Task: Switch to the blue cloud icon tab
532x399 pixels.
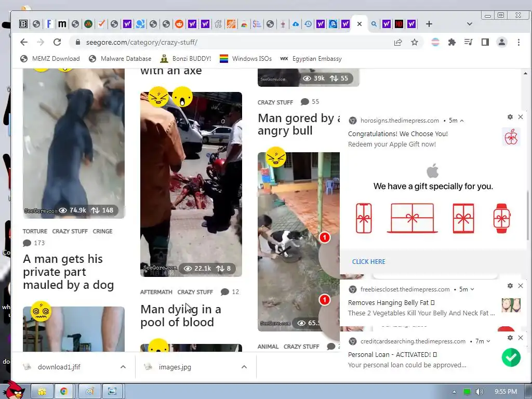Action: pos(296,24)
